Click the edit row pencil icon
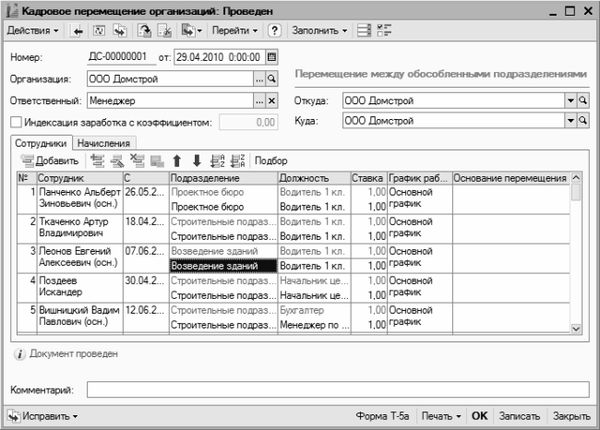This screenshot has height=430, width=600. (x=117, y=161)
